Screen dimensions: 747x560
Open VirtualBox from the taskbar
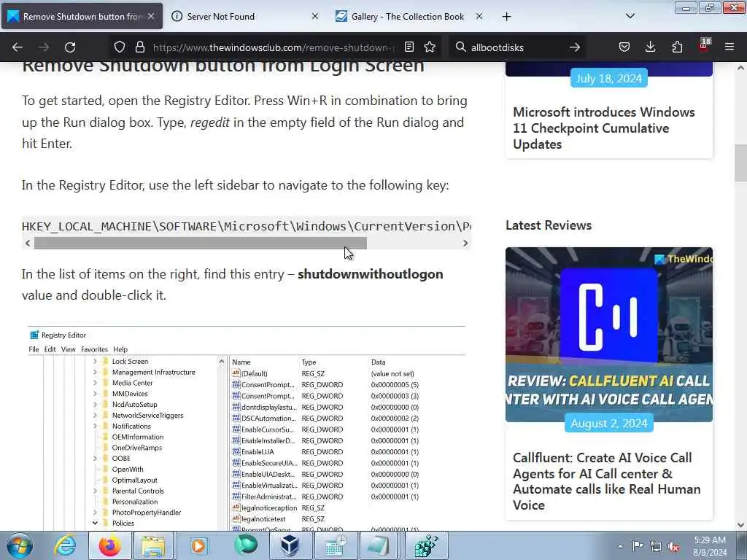tap(290, 545)
